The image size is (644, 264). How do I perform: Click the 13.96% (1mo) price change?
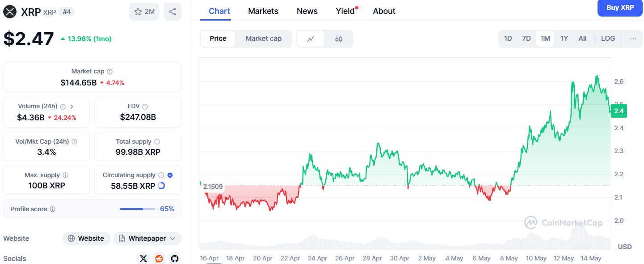tap(86, 39)
